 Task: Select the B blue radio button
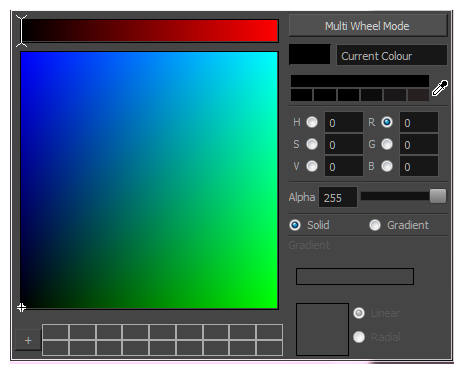(387, 166)
